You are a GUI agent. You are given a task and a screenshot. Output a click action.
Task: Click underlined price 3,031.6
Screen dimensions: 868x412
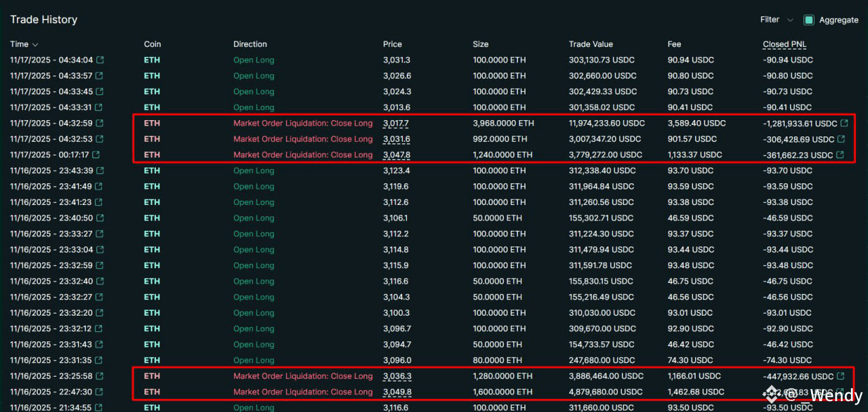pos(396,139)
